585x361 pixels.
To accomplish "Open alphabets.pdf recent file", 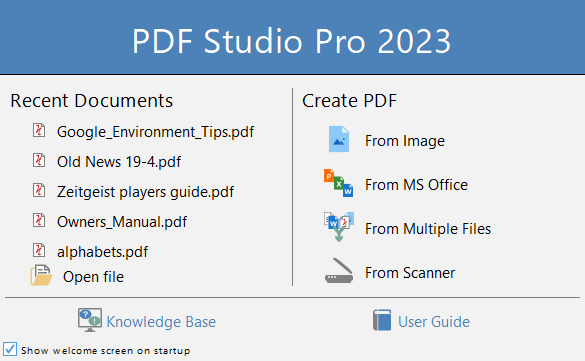I will (x=102, y=252).
